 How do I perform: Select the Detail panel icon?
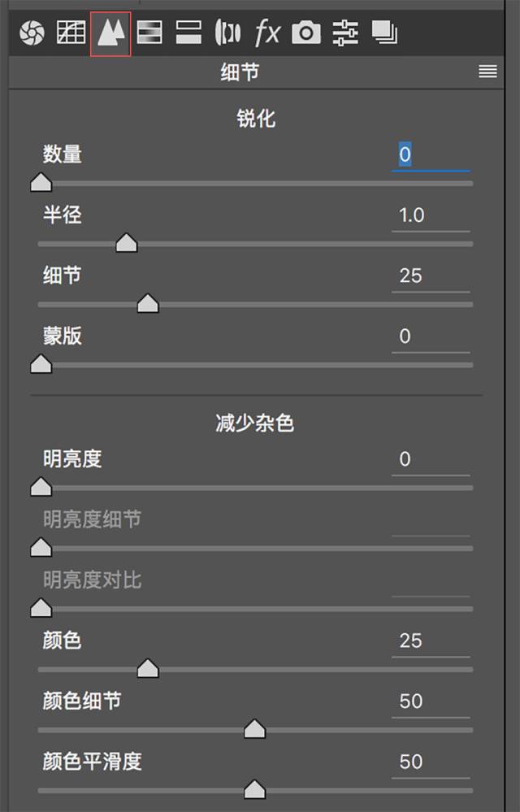tap(110, 33)
